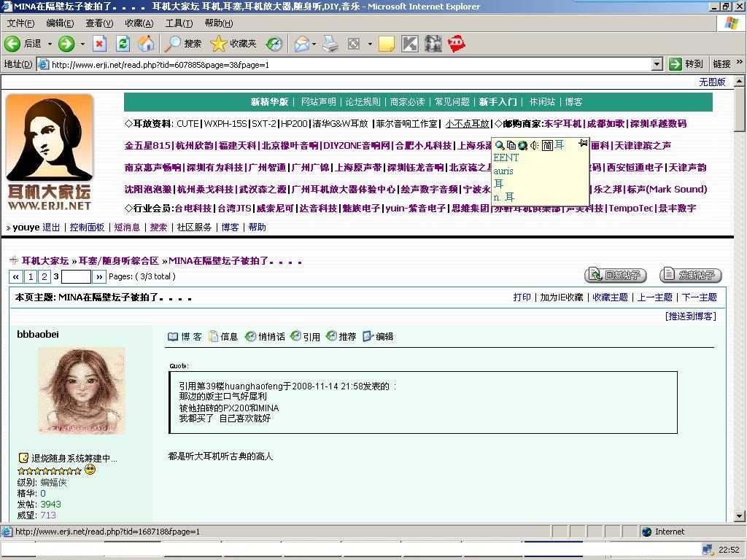This screenshot has height=560, width=747.
Task: Print the page with printer icon
Action: click(330, 44)
